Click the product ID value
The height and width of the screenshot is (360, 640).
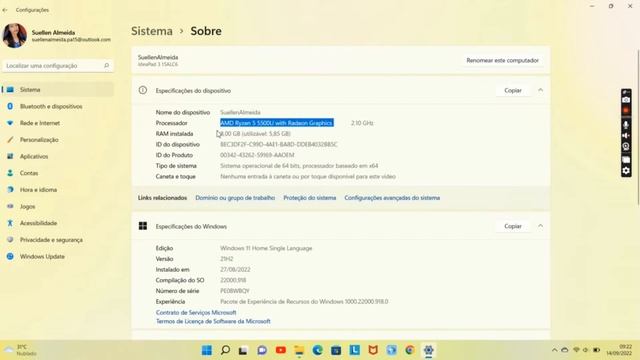(x=257, y=155)
